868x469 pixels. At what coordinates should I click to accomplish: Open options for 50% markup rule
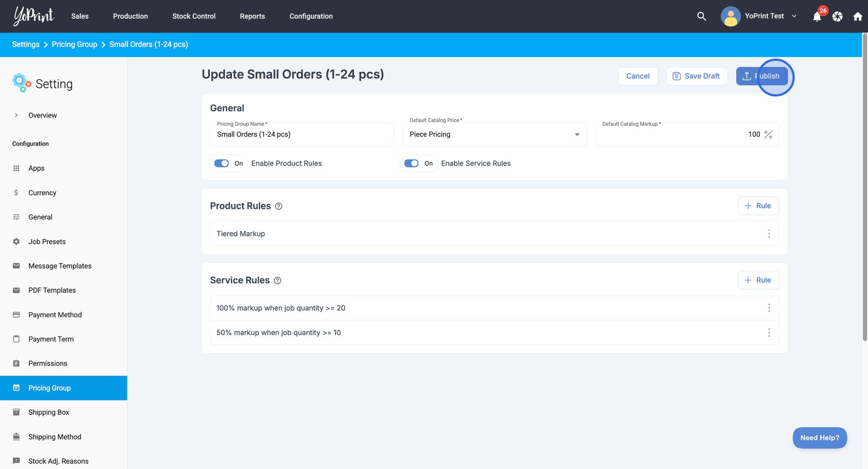(x=769, y=333)
